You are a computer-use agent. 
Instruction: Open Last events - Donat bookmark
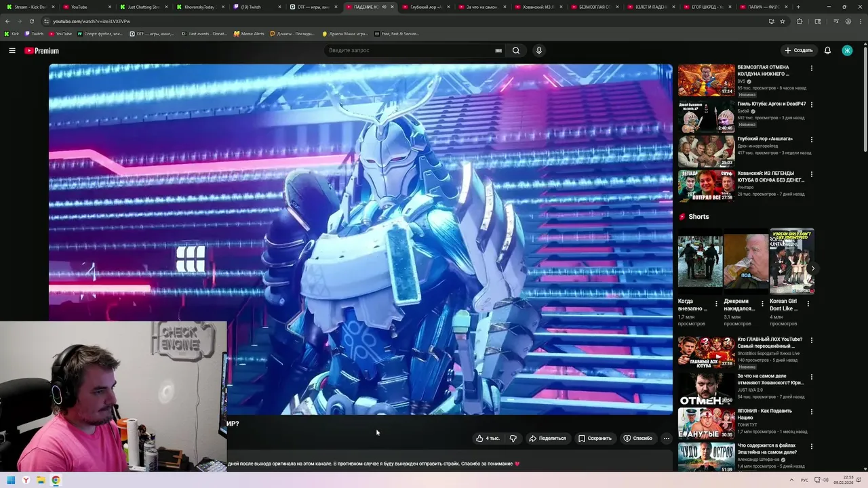coord(204,33)
